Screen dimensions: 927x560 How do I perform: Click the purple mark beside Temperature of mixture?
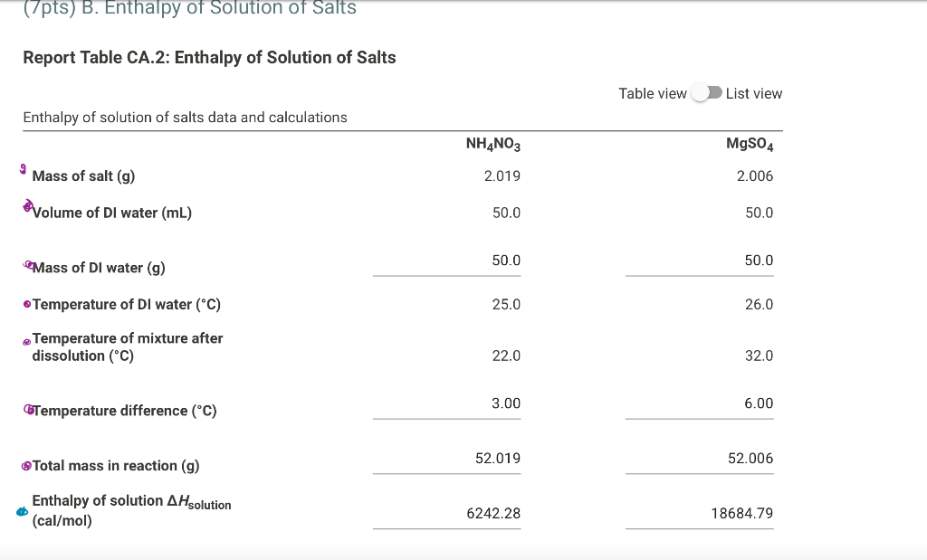click(x=26, y=342)
